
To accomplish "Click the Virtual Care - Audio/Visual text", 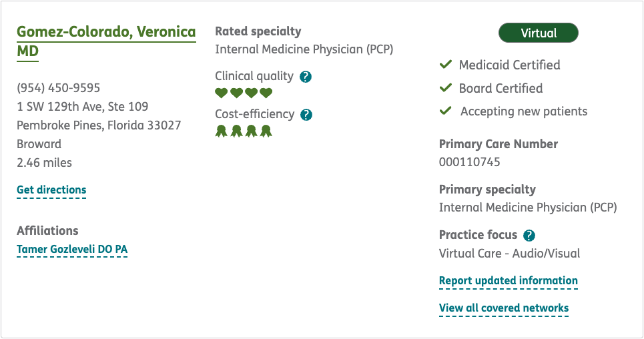I will point(509,254).
